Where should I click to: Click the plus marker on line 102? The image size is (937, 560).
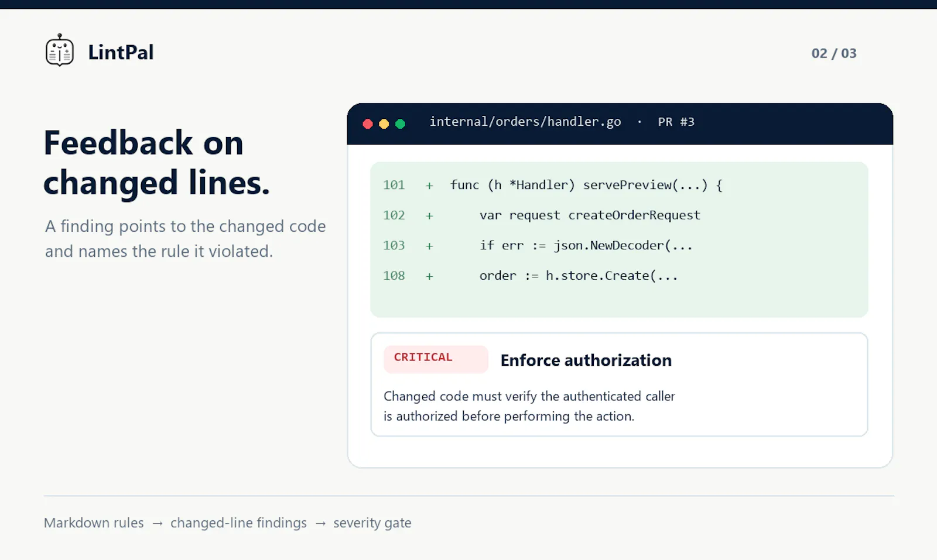(x=429, y=216)
